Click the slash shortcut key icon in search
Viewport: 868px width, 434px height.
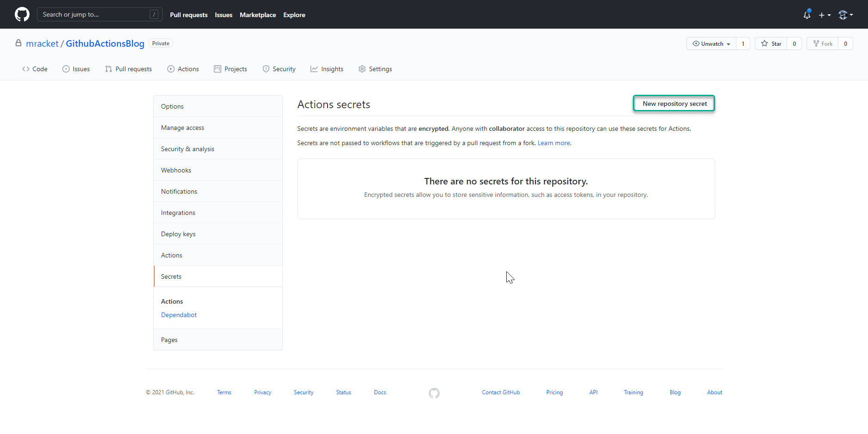coord(154,14)
